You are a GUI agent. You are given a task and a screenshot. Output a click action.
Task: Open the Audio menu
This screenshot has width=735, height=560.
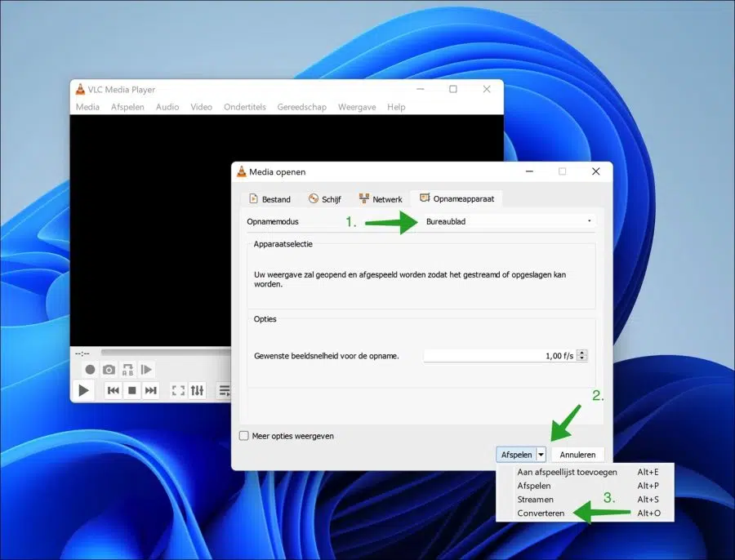point(167,107)
